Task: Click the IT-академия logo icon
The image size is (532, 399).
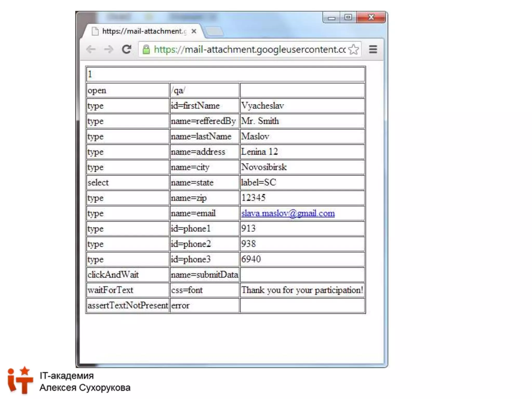Action: click(20, 381)
